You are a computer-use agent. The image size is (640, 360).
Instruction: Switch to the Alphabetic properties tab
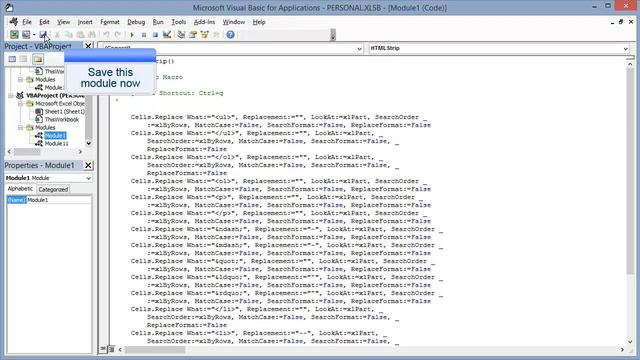(x=20, y=189)
